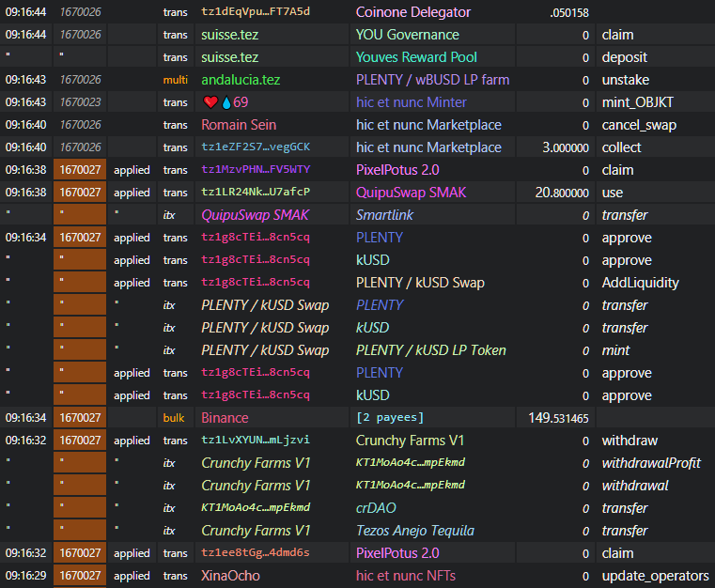
Task: Click the collect entrypoint
Action: 621,147
